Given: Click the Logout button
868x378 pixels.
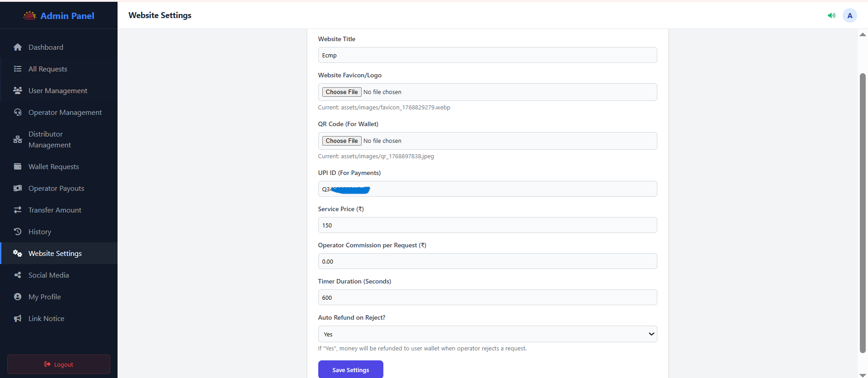Looking at the screenshot, I should (x=59, y=364).
